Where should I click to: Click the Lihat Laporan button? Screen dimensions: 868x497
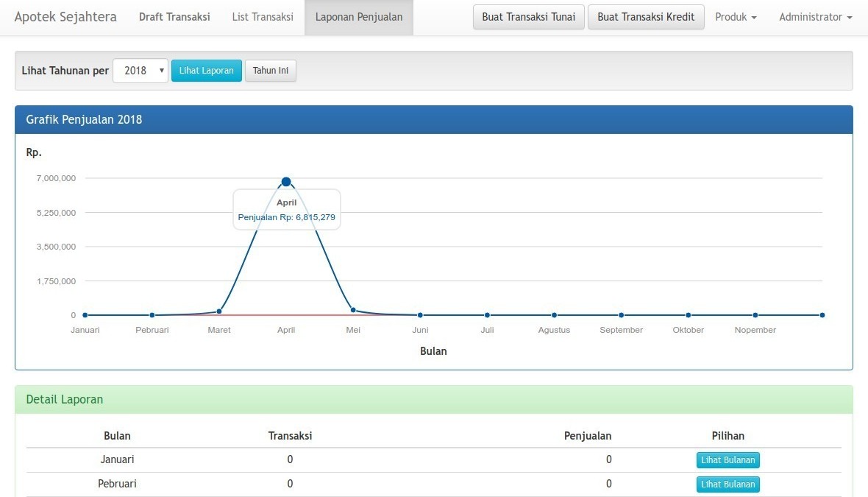click(x=206, y=71)
